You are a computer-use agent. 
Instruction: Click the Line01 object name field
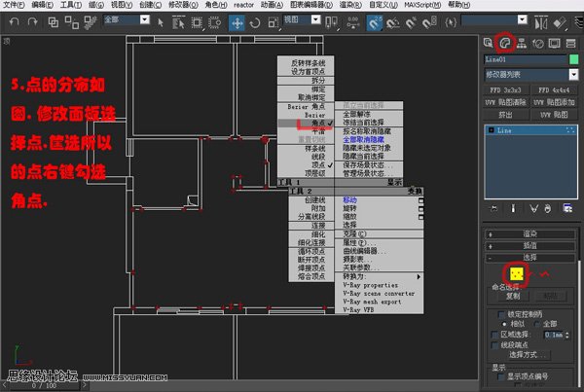point(524,59)
